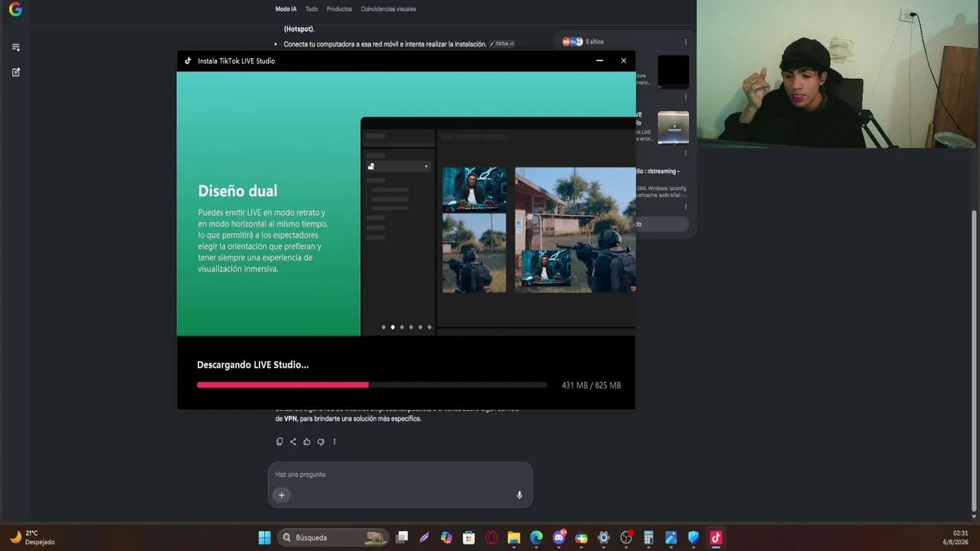
Task: Switch to the Todo search tab
Action: click(x=312, y=9)
